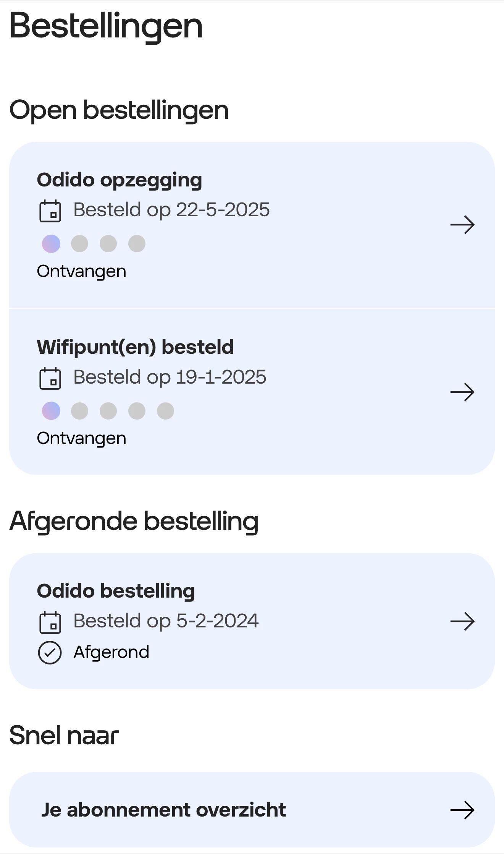The height and width of the screenshot is (854, 504).
Task: Click the checkmark circle icon beside Afgerond
Action: [50, 653]
